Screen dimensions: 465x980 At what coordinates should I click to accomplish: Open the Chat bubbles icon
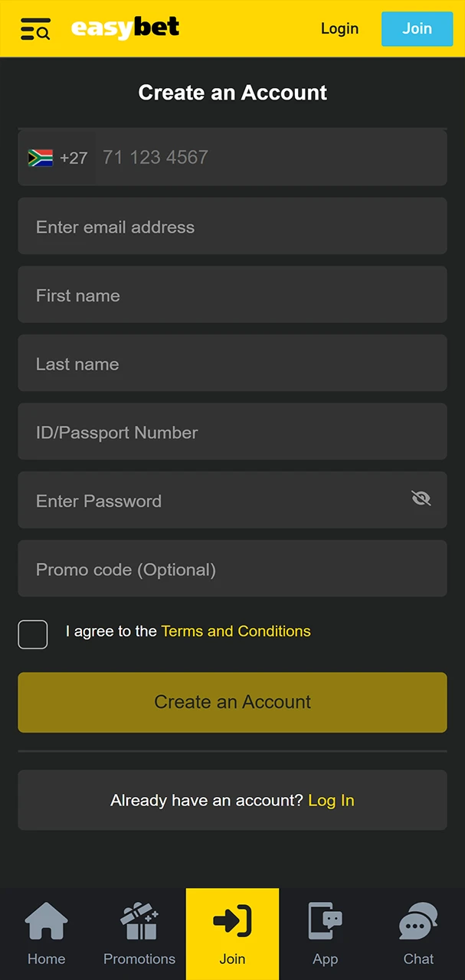coord(418,921)
